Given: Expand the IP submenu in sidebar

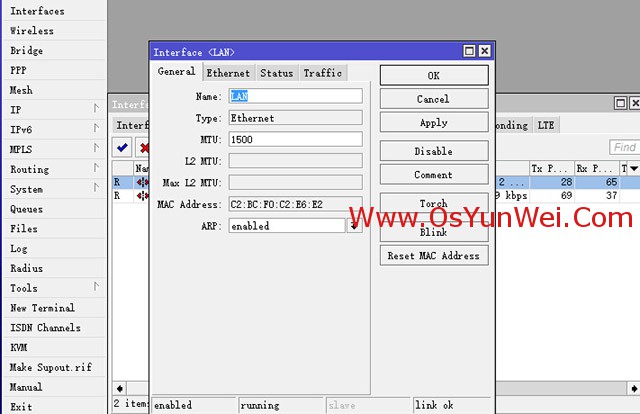Looking at the screenshot, I should pos(96,109).
